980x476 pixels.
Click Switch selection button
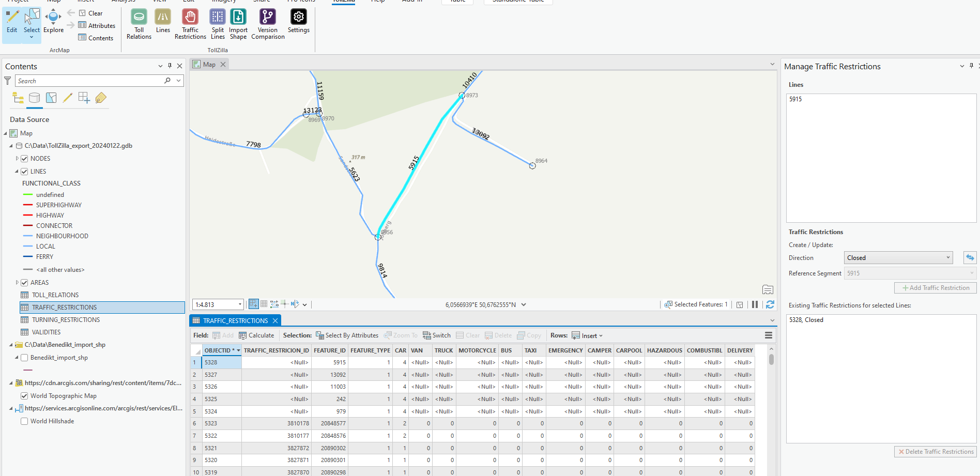tap(436, 335)
